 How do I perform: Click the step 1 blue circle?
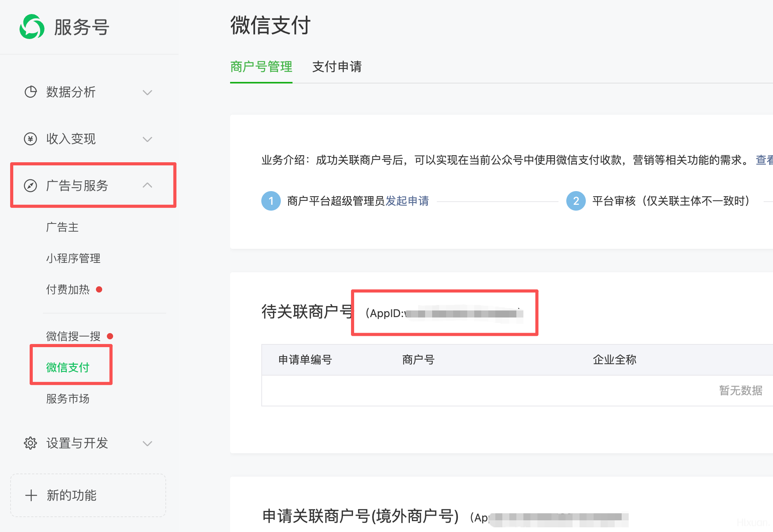[271, 201]
